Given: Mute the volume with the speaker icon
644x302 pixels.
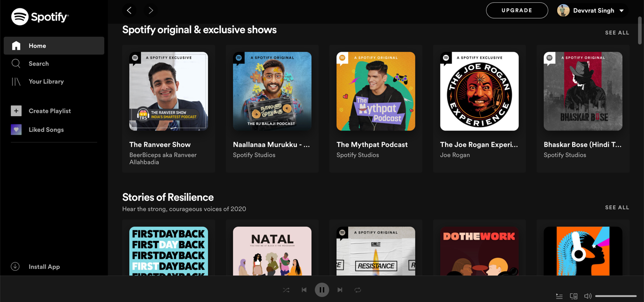Looking at the screenshot, I should coord(588,296).
